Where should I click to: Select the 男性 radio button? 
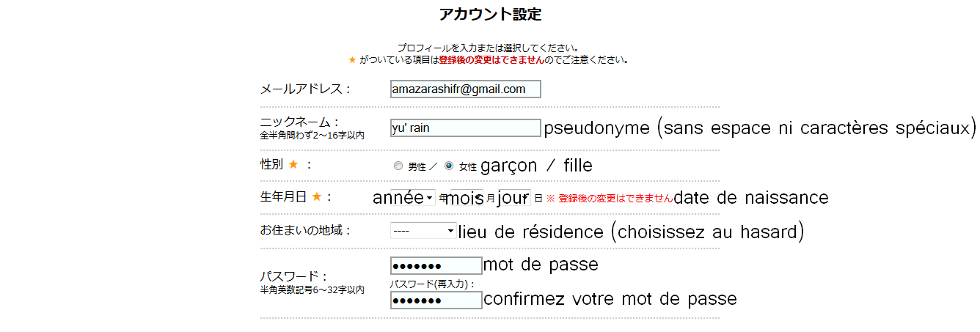coord(398,166)
